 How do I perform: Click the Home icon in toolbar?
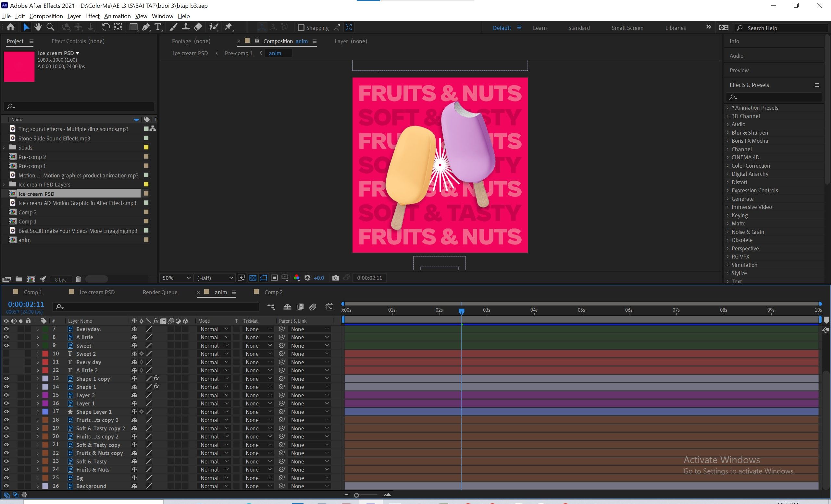pyautogui.click(x=10, y=27)
